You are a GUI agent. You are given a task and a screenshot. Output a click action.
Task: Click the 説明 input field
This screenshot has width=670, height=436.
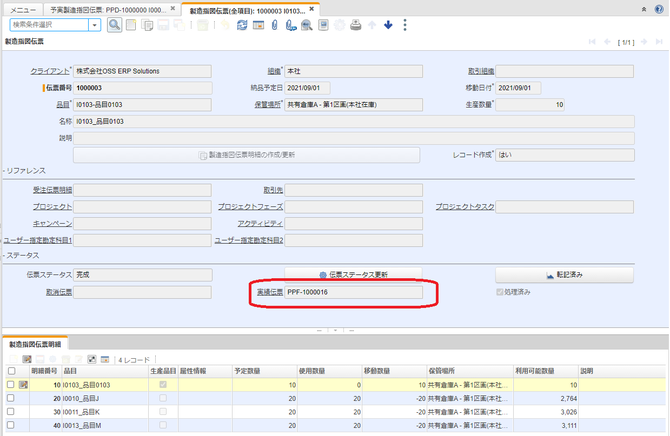tap(354, 138)
